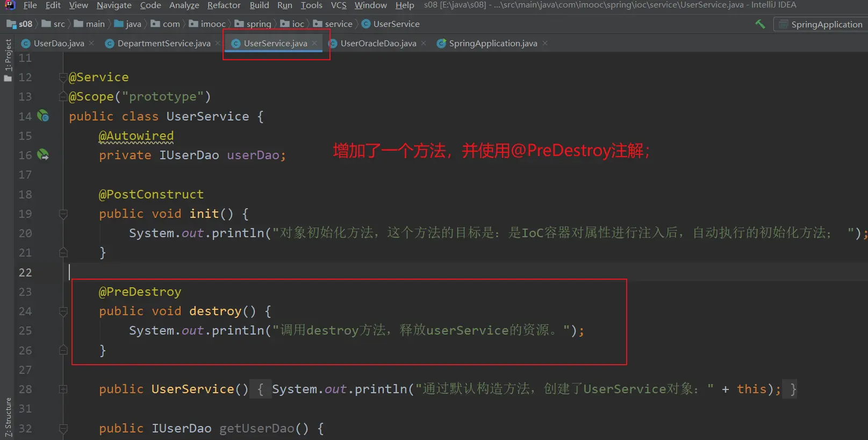Collapse the destroy() method fold on line 24

pos(63,311)
